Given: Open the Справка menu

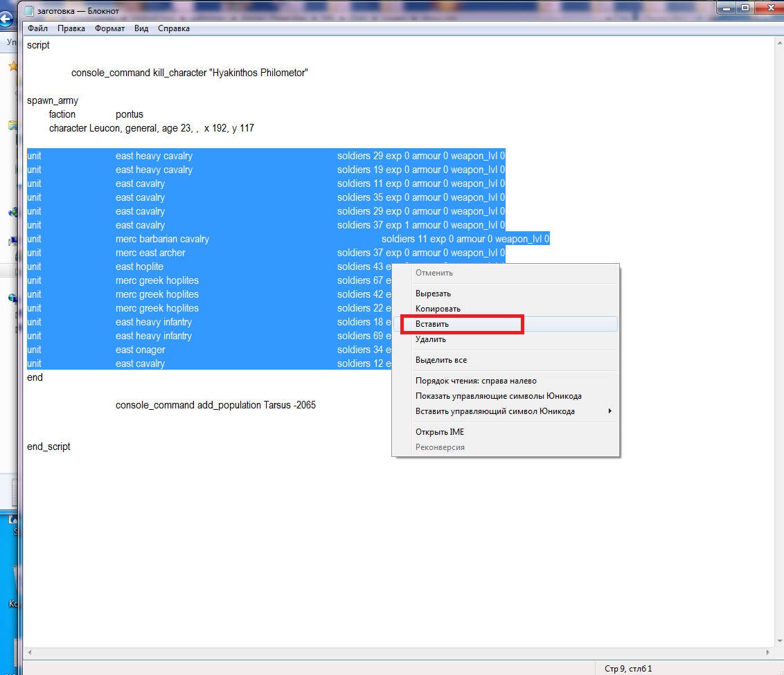Looking at the screenshot, I should click(x=173, y=28).
